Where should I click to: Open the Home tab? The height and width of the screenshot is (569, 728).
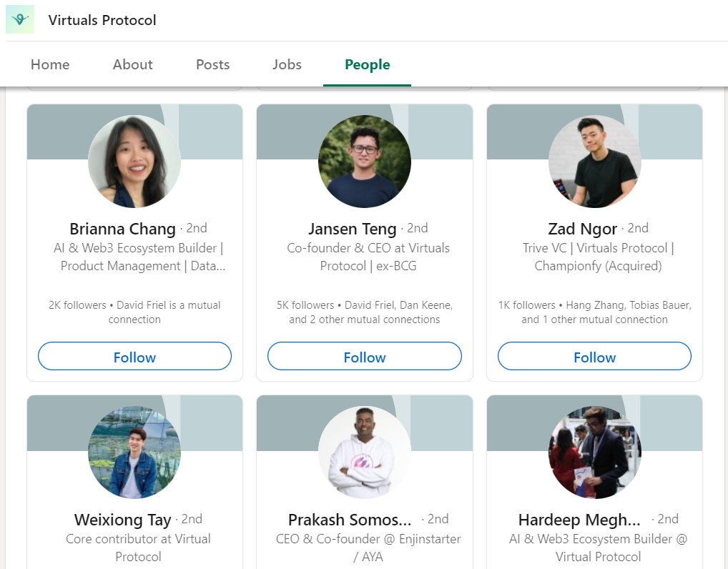(x=50, y=64)
